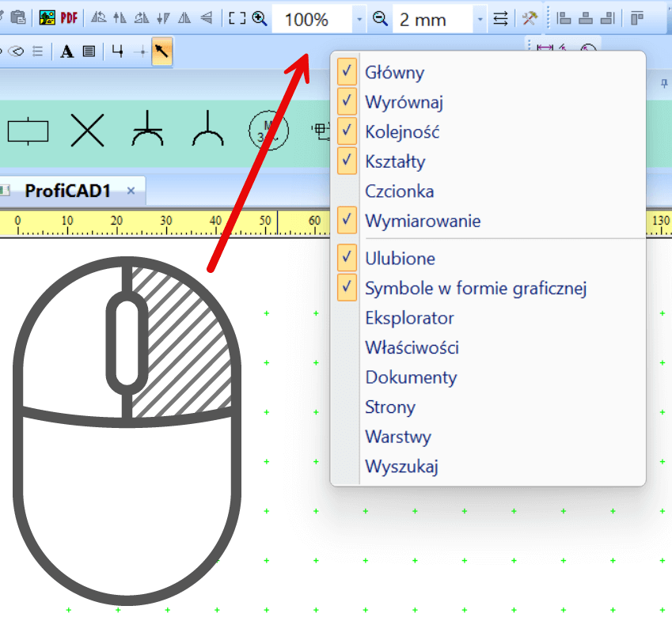Image resolution: width=672 pixels, height=621 pixels.
Task: Export the drawing to PDF
Action: pos(69,18)
